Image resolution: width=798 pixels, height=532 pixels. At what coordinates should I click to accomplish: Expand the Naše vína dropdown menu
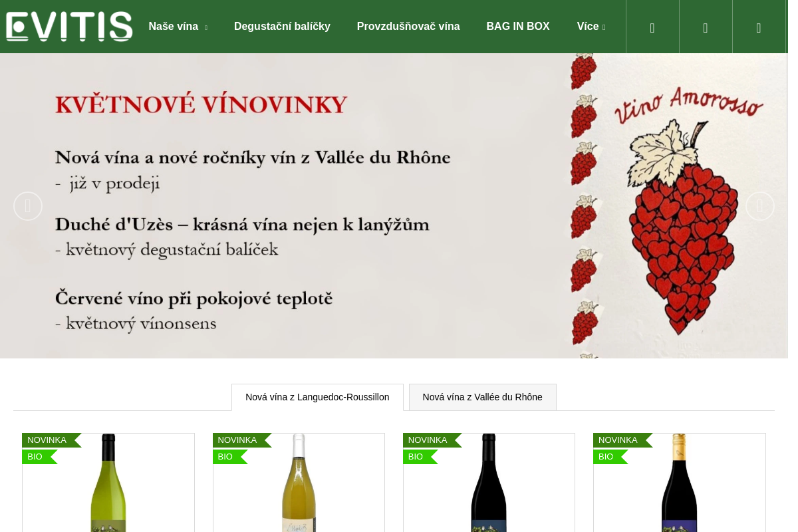pos(178,27)
